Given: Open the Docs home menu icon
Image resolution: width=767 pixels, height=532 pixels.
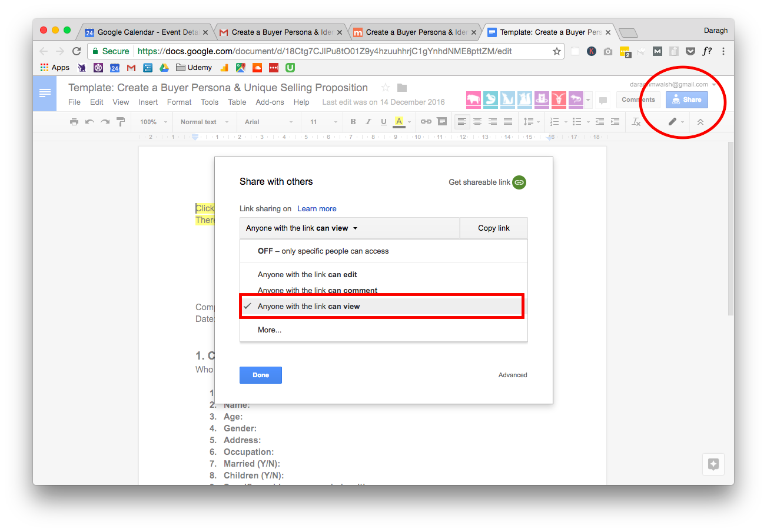Looking at the screenshot, I should click(x=45, y=93).
